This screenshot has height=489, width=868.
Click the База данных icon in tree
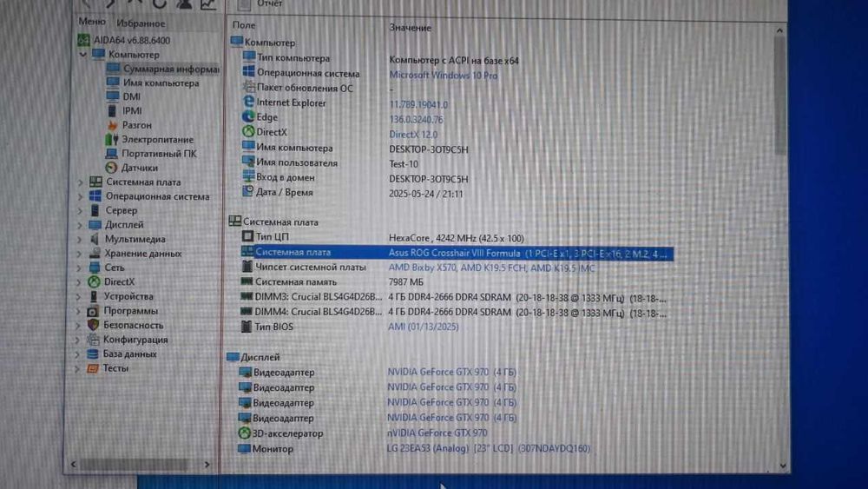pos(93,354)
